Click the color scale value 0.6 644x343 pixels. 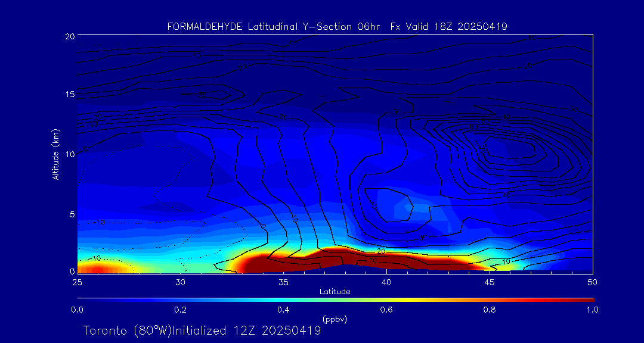pos(386,310)
